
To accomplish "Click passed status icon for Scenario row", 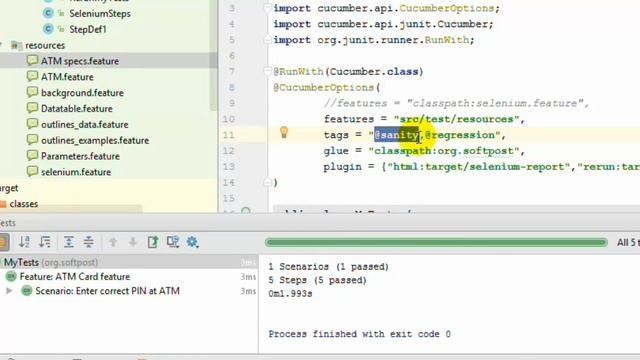I will point(27,291).
